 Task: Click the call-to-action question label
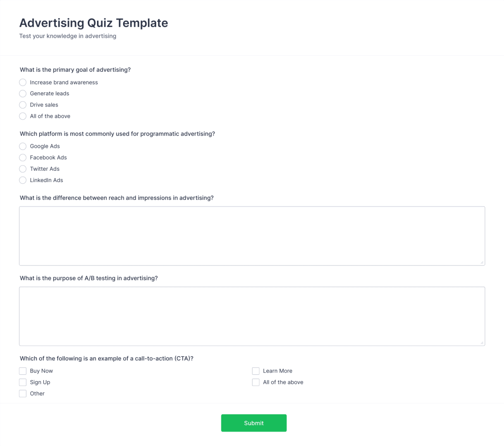(107, 358)
